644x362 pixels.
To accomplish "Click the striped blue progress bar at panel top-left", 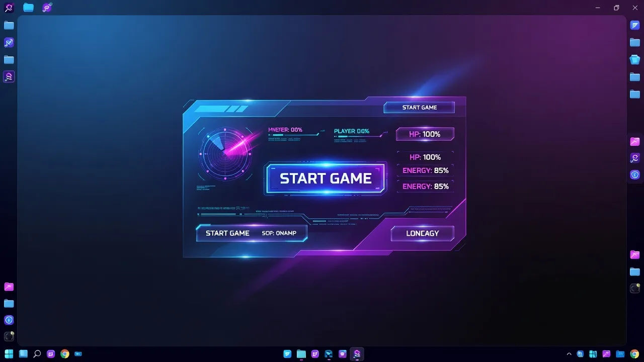I will coord(221,109).
